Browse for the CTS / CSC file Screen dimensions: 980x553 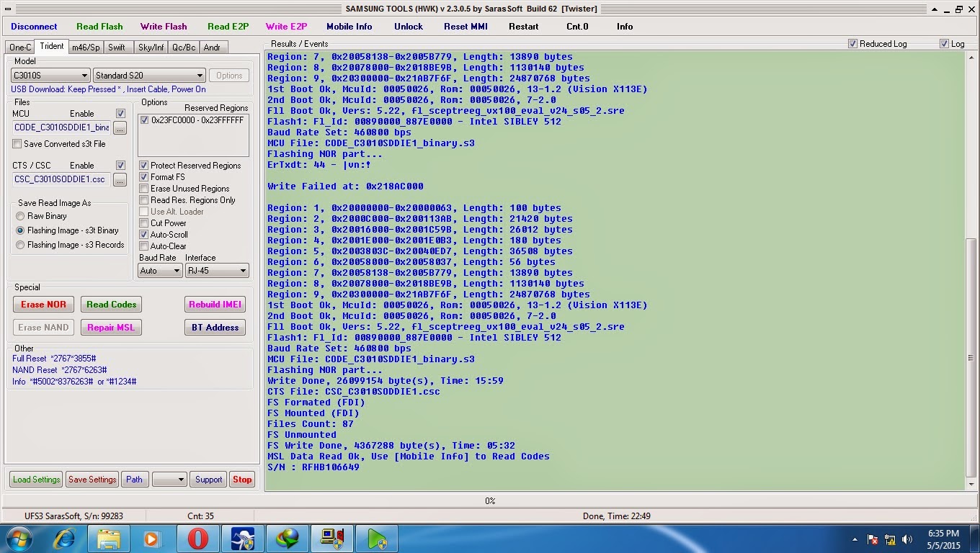click(120, 179)
